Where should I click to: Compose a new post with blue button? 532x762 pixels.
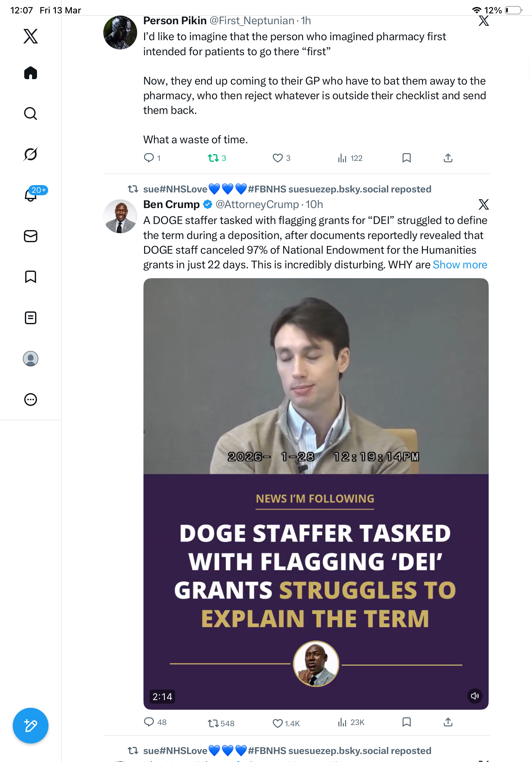click(x=31, y=726)
